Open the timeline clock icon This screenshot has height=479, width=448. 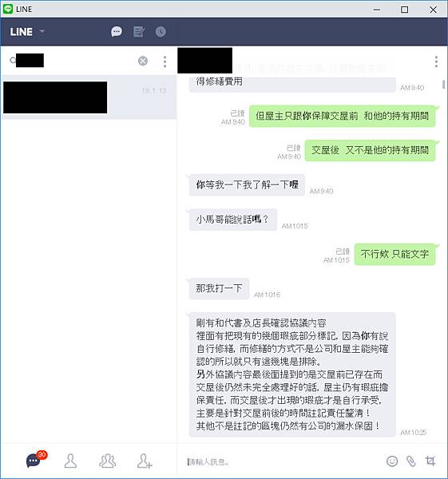point(161,31)
